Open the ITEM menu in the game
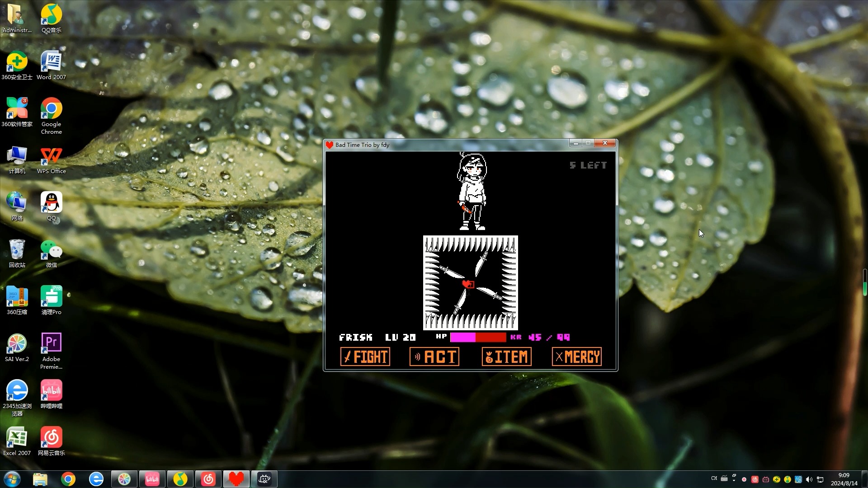Screen dimensions: 868x488 tap(506, 357)
